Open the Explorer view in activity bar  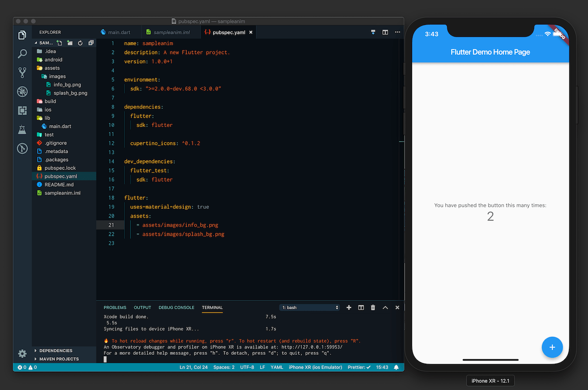point(22,35)
